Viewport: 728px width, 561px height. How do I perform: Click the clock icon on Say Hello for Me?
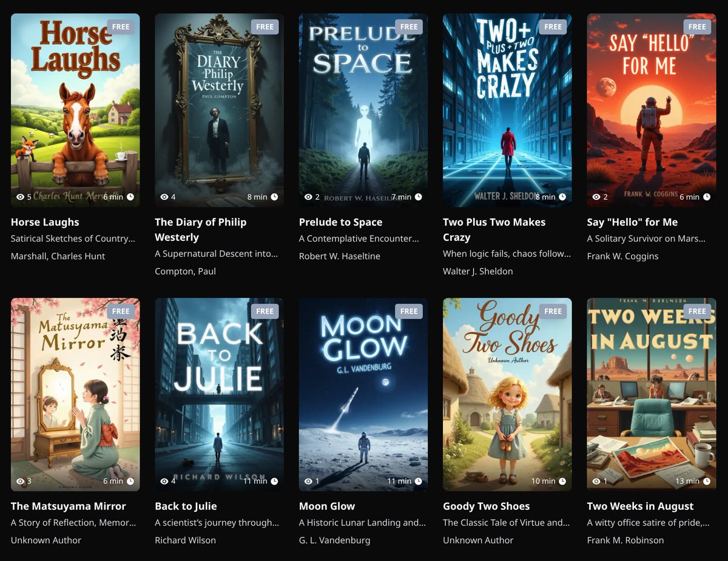(x=707, y=197)
